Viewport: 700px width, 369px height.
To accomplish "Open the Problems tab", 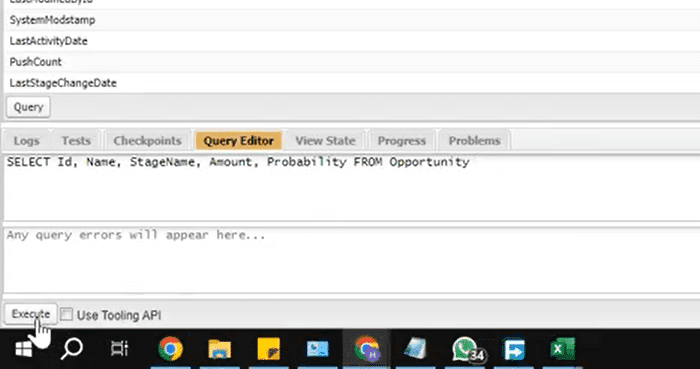I will pyautogui.click(x=474, y=141).
